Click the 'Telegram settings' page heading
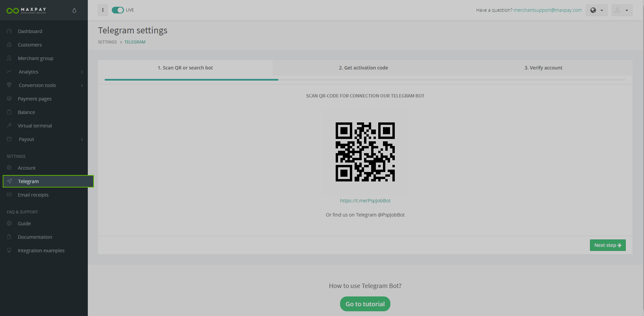The height and width of the screenshot is (316, 644). click(133, 30)
